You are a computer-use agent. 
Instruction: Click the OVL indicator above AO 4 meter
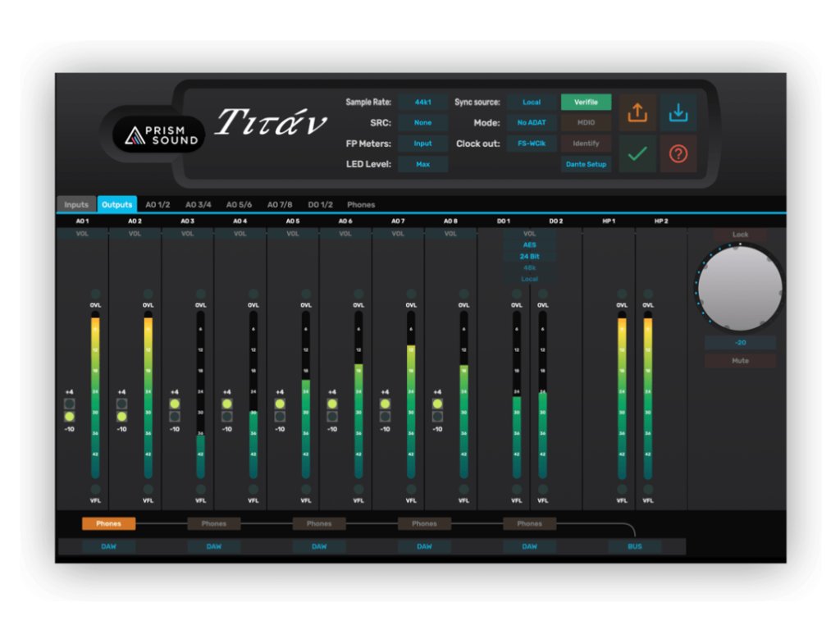click(253, 294)
